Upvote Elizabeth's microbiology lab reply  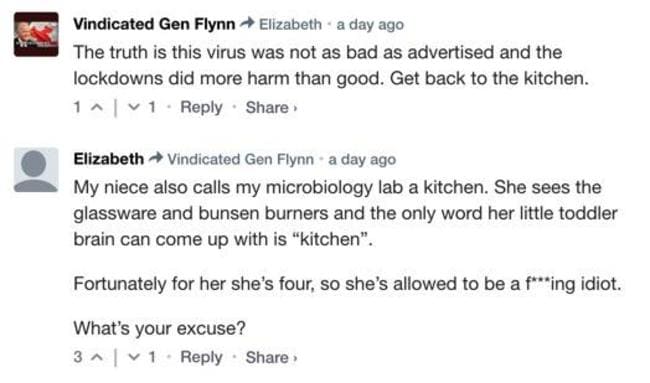(97, 357)
